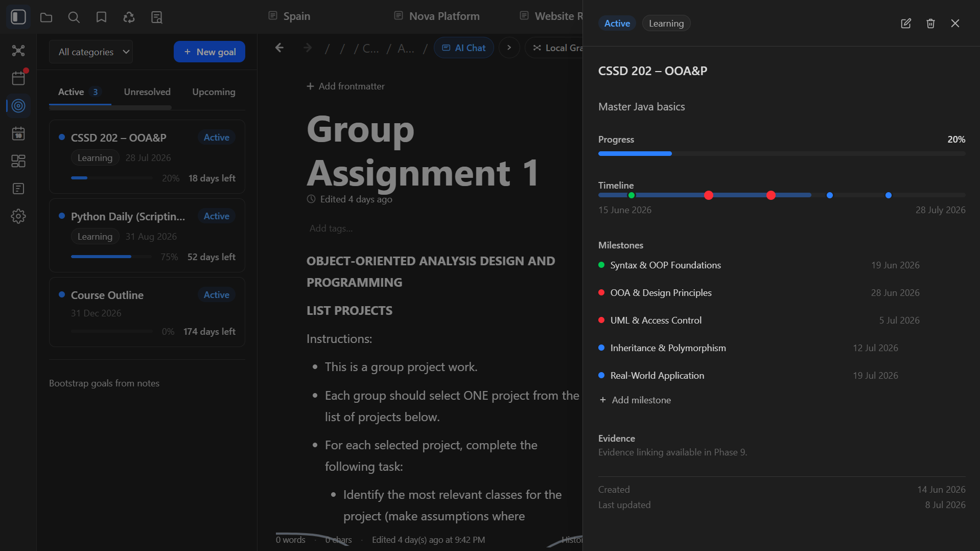The height and width of the screenshot is (551, 980).
Task: Click Add frontmatter
Action: (345, 86)
